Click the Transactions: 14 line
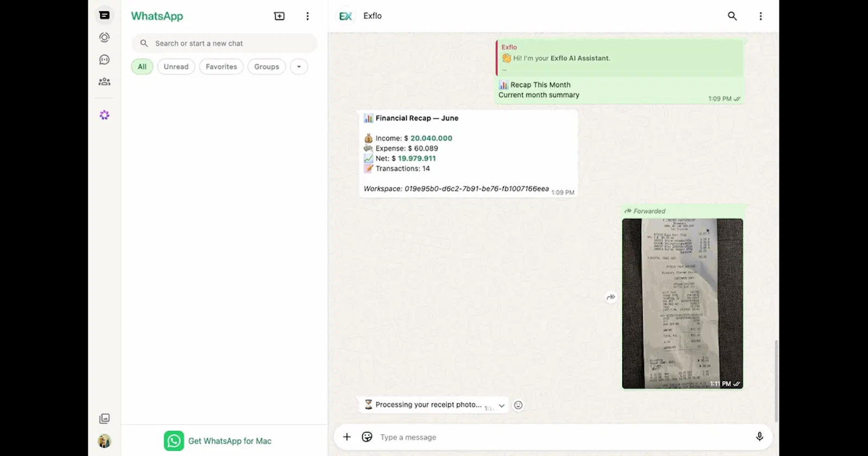The width and height of the screenshot is (868, 456). (x=397, y=168)
